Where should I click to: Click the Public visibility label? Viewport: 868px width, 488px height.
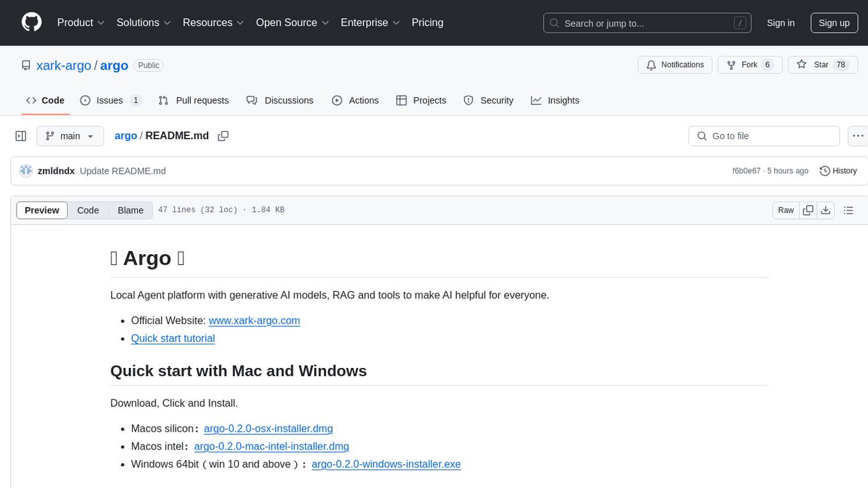pos(149,65)
